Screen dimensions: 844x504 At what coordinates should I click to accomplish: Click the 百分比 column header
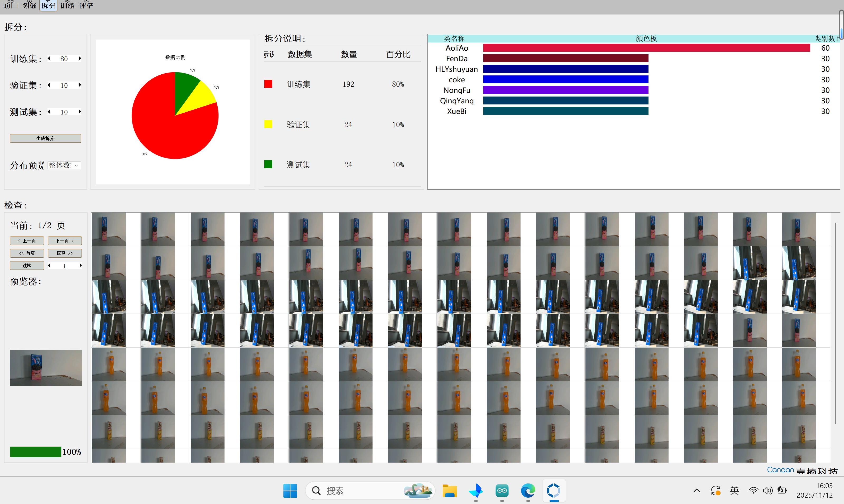coord(398,54)
